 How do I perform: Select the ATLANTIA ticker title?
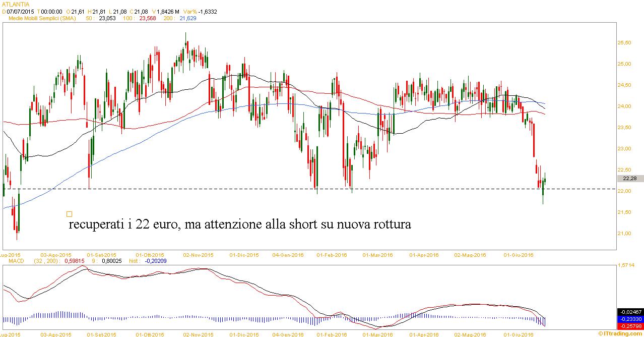pyautogui.click(x=16, y=4)
